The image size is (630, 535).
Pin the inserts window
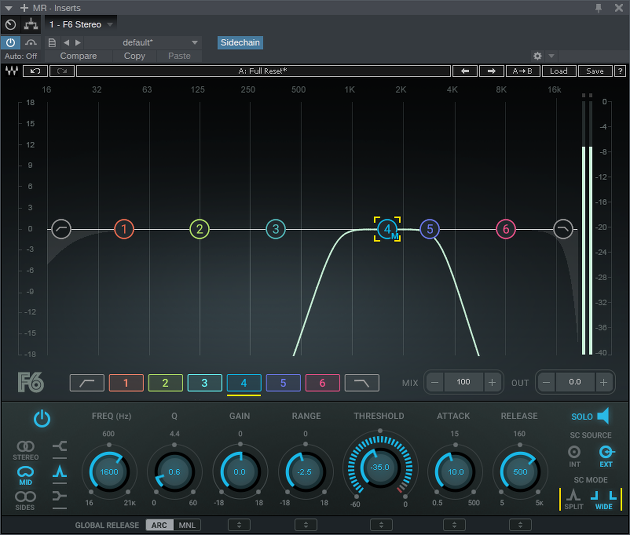tap(599, 8)
